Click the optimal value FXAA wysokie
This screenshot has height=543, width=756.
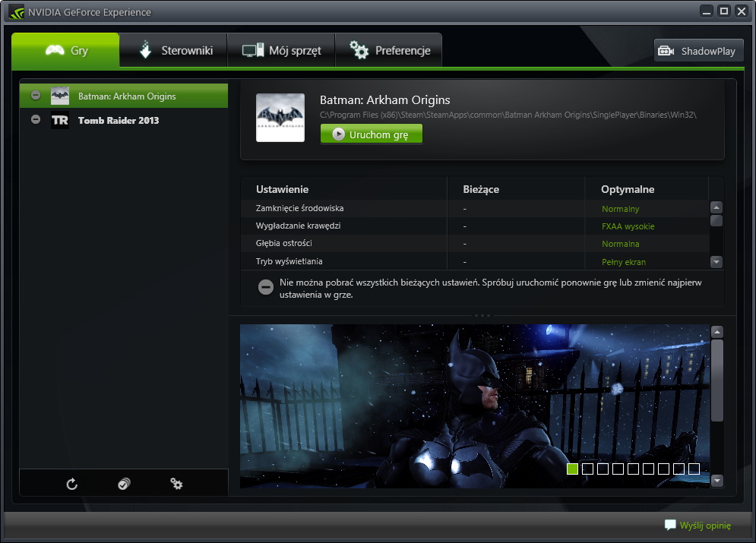tap(628, 226)
